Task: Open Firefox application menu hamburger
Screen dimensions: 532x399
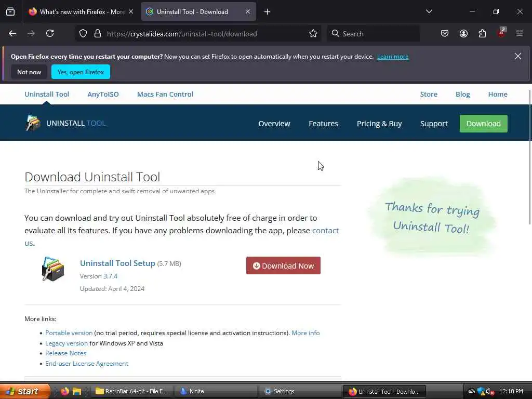Action: click(520, 34)
